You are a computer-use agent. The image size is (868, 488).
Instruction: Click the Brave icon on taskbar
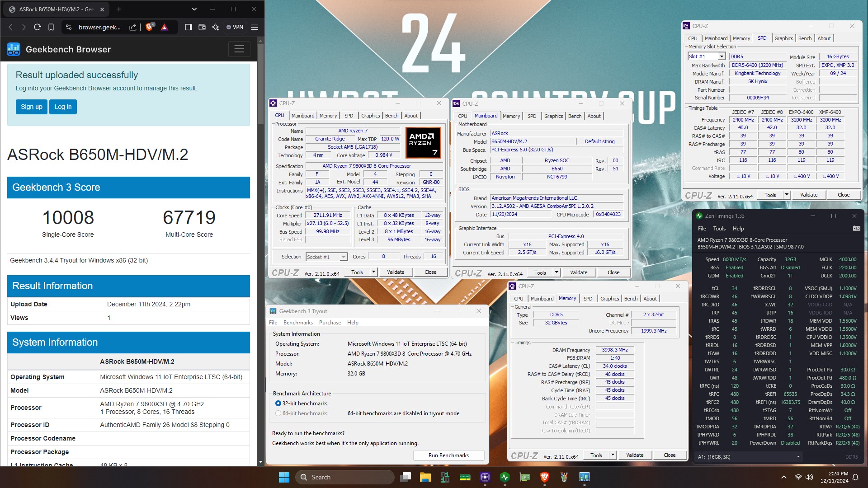pyautogui.click(x=545, y=477)
